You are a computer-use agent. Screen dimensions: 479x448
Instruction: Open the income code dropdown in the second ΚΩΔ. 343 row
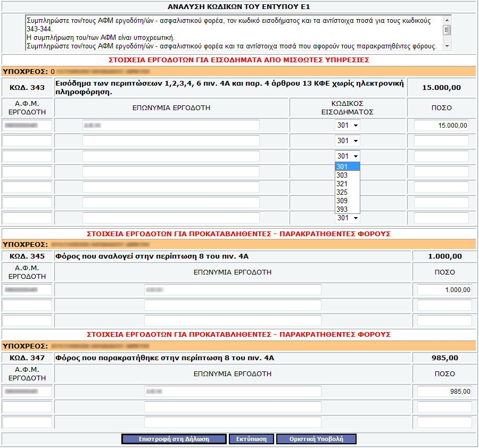tap(348, 141)
